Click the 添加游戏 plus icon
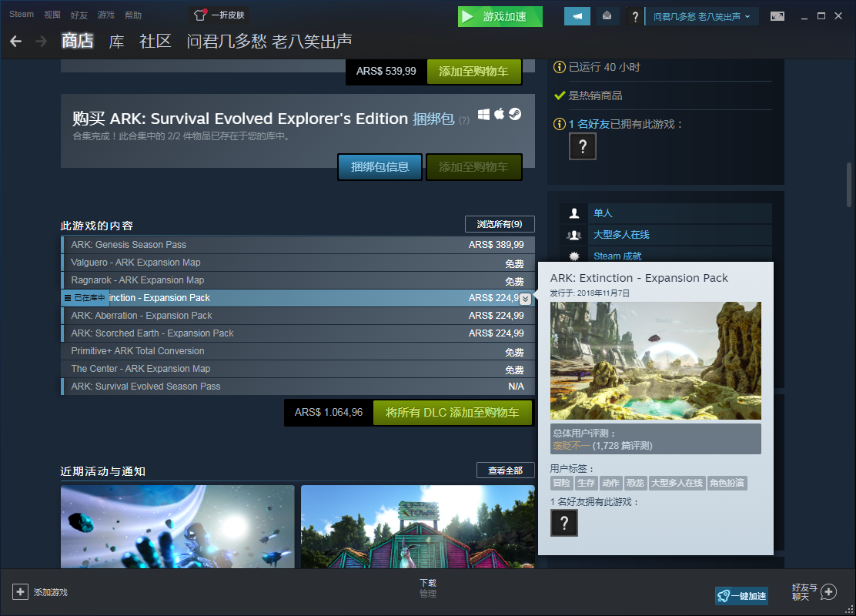 tap(20, 592)
